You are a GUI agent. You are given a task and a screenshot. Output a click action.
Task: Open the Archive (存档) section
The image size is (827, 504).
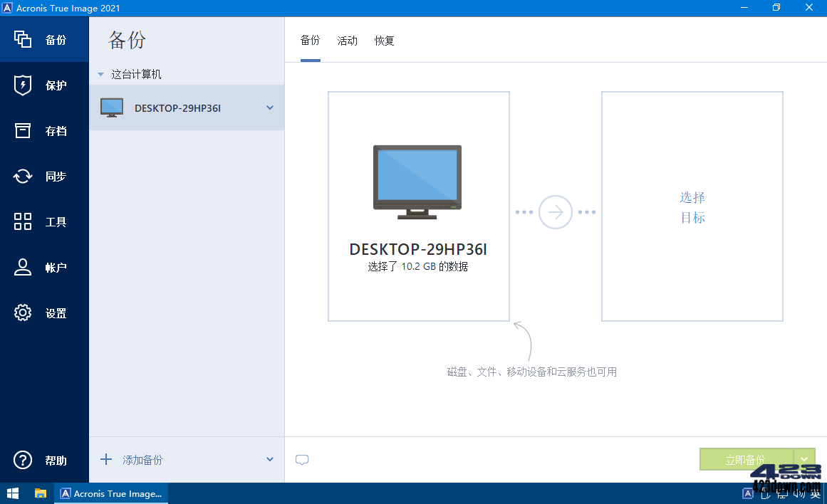[44, 131]
